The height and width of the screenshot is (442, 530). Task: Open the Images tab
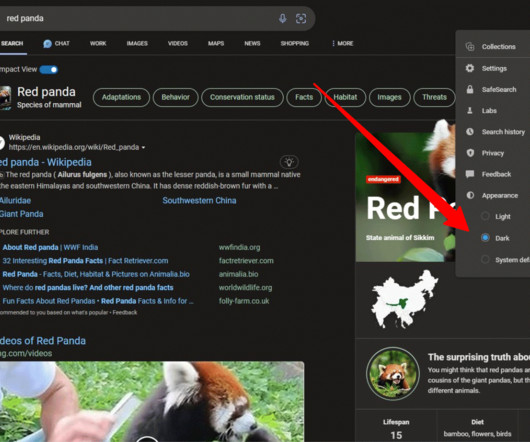[137, 44]
